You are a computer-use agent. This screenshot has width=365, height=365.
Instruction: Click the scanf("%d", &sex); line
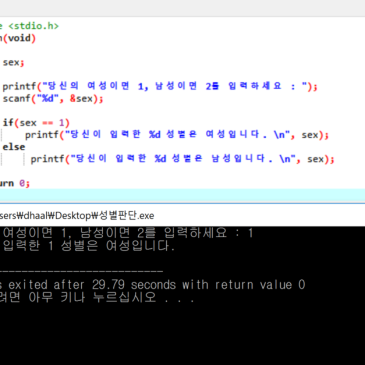(53, 99)
